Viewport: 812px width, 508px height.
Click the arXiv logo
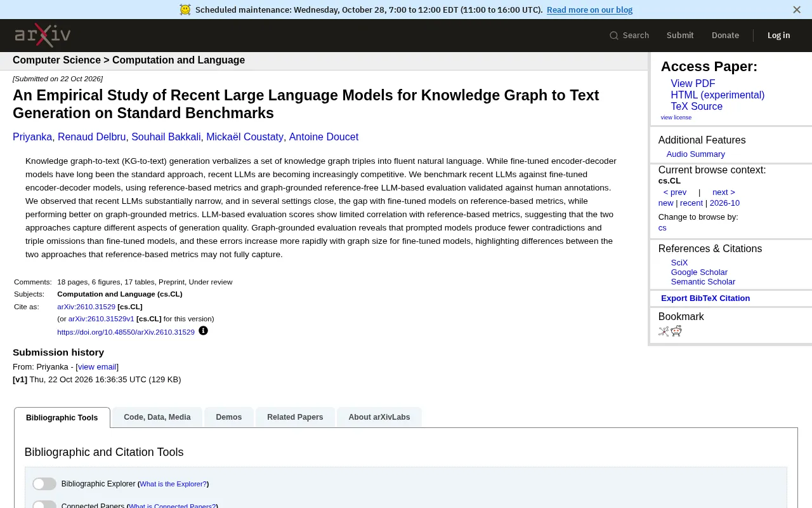43,35
